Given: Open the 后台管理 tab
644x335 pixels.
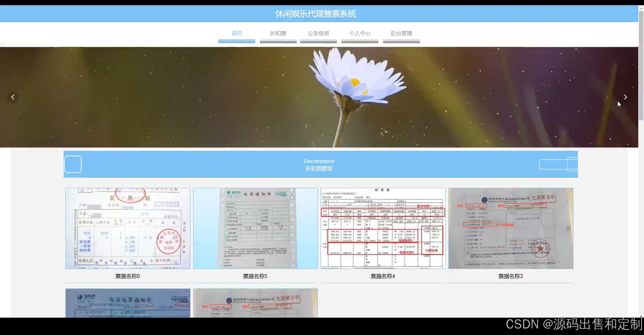Looking at the screenshot, I should [x=401, y=33].
